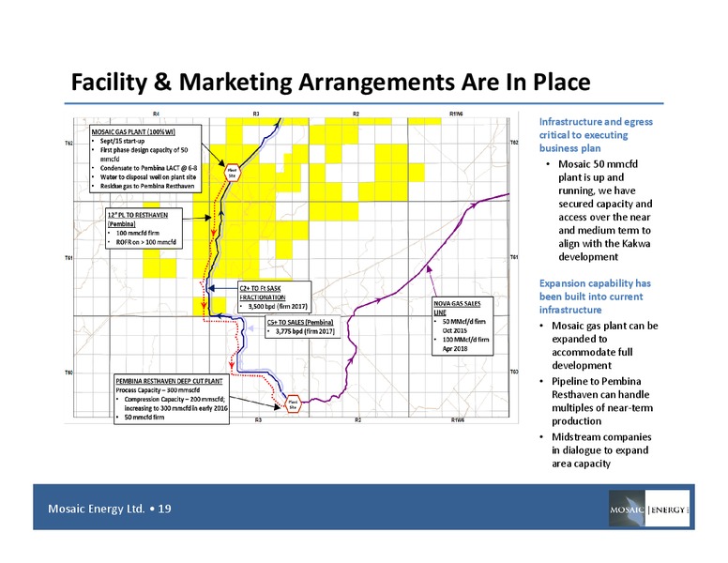This screenshot has height=563, width=728.
Task: Click 'Mosaic 50 mmcfd plant is up' bullet
Action: [x=605, y=210]
